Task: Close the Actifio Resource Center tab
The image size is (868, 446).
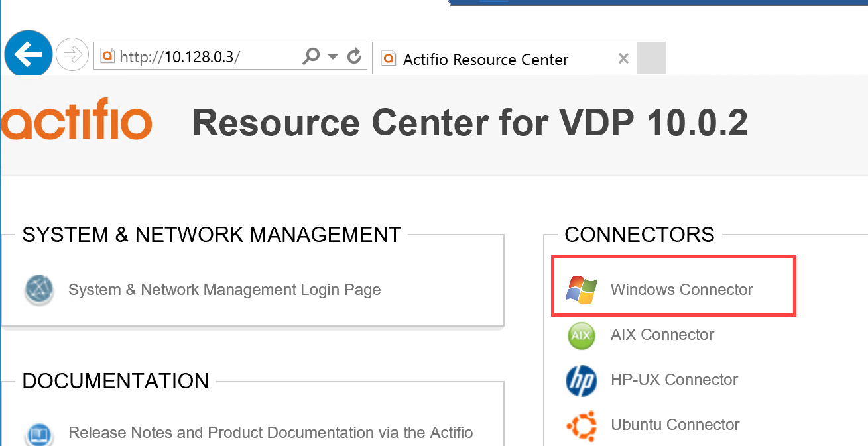Action: 623,59
